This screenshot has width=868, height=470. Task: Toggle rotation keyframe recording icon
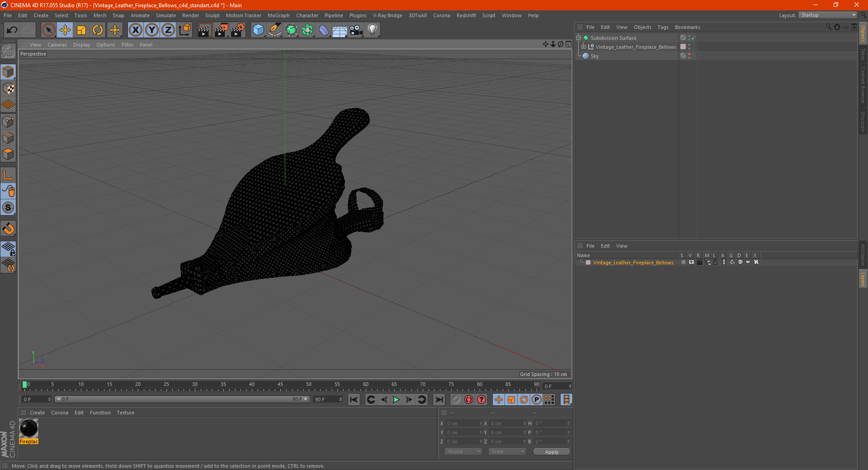(x=524, y=399)
